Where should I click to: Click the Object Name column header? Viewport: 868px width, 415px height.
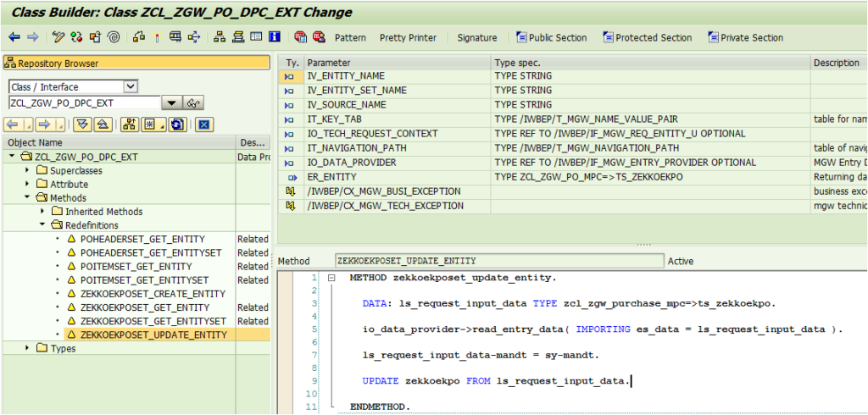click(x=119, y=142)
